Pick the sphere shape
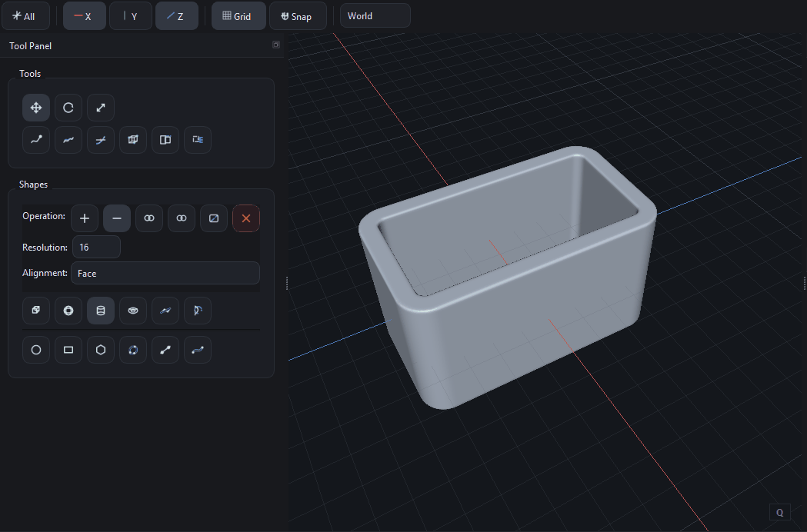Viewport: 807px width, 532px height. [68, 311]
